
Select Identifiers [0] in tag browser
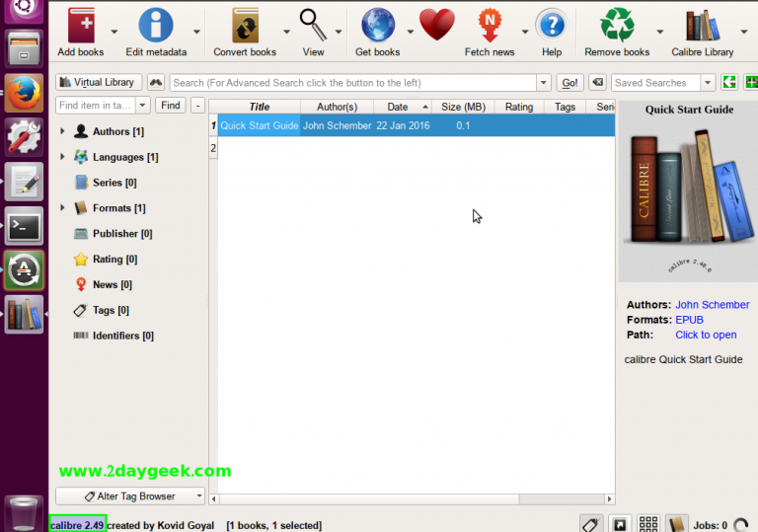tap(122, 336)
